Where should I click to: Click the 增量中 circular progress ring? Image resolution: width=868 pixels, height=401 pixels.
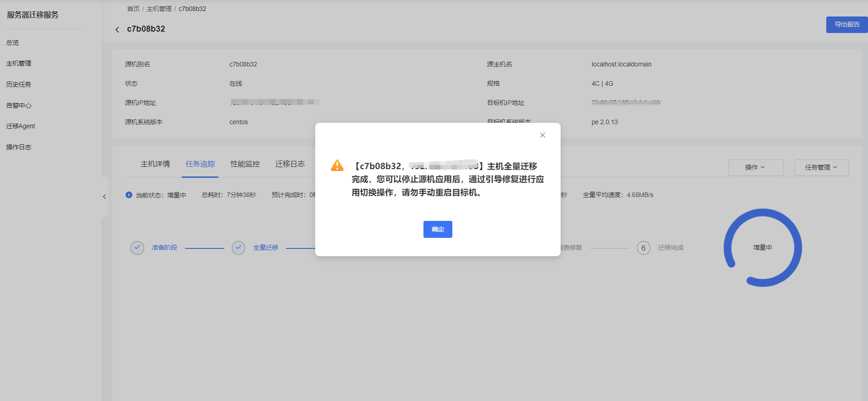click(x=762, y=247)
